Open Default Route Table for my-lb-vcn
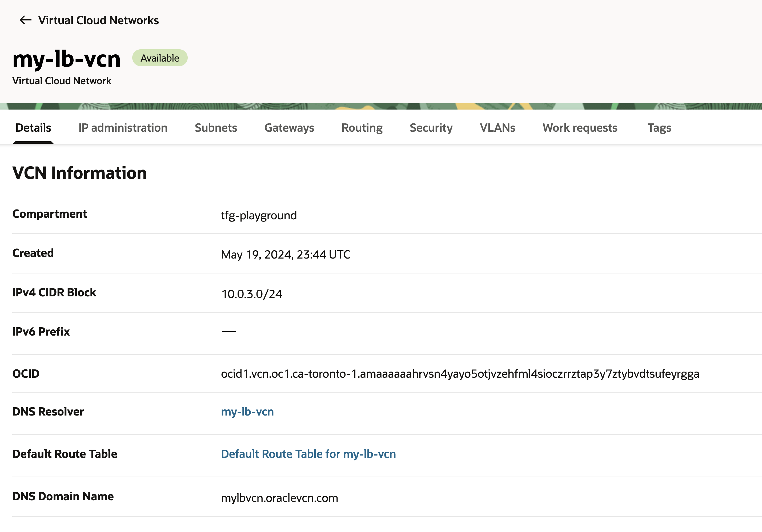The width and height of the screenshot is (762, 532). (308, 454)
